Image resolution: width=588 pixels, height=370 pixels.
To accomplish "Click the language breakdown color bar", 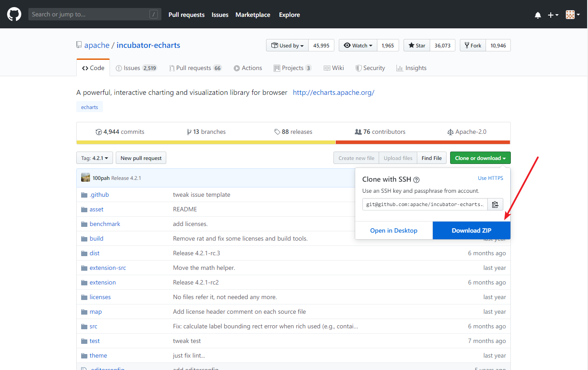I will [x=293, y=142].
